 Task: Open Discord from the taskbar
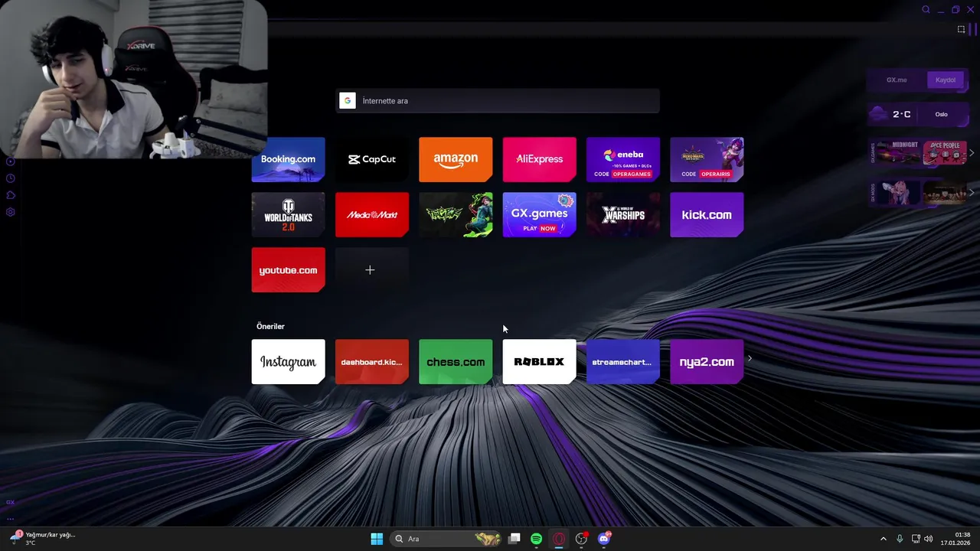coord(604,539)
